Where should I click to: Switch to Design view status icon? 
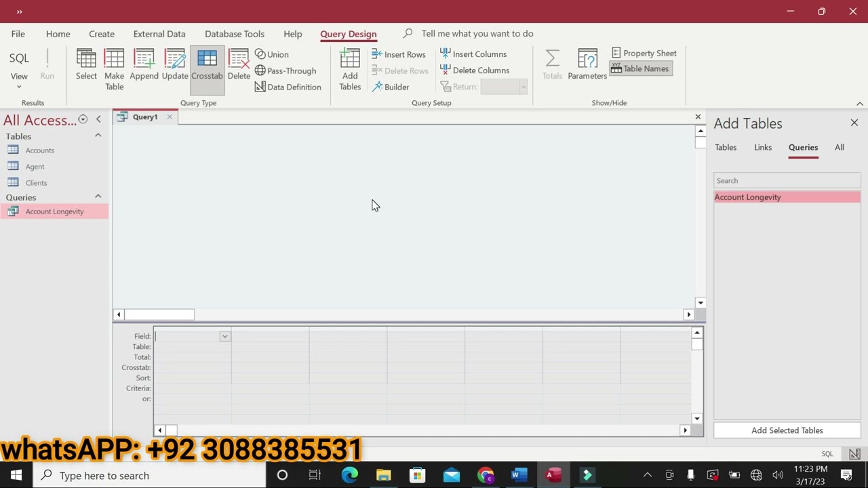(854, 454)
